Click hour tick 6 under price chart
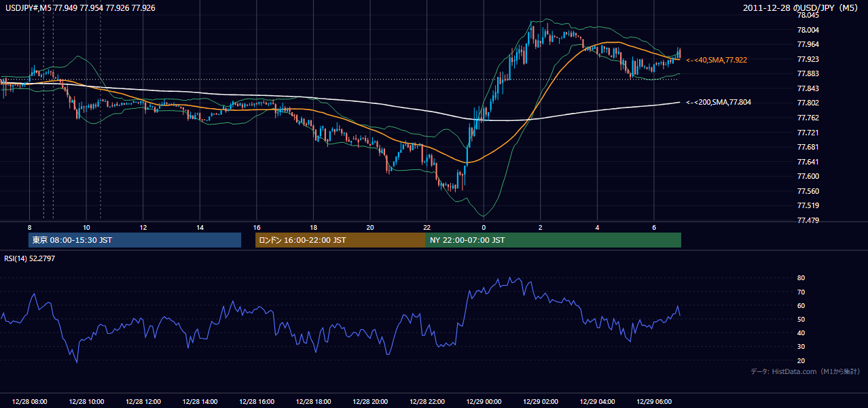Screen dimensions: 868x408 coord(653,227)
